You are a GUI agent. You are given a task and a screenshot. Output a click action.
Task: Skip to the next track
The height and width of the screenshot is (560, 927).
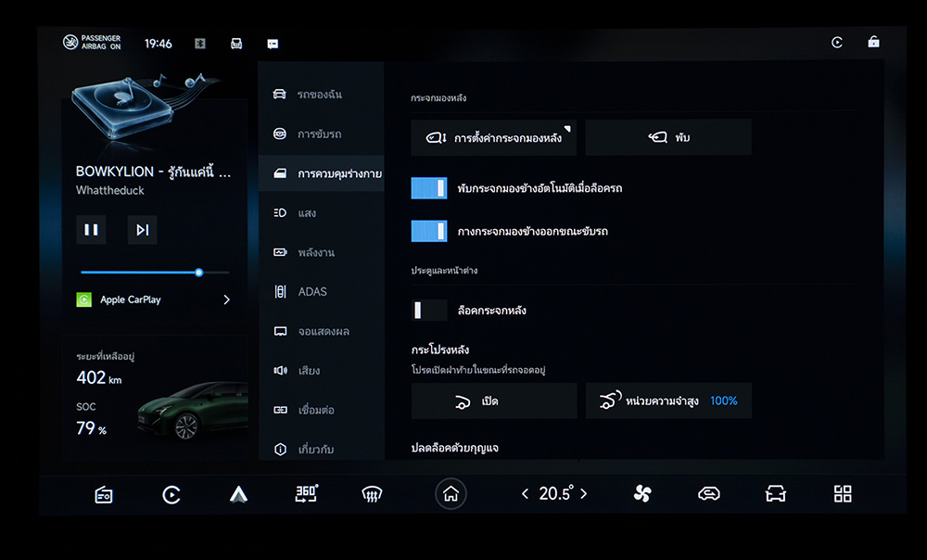coord(142,230)
